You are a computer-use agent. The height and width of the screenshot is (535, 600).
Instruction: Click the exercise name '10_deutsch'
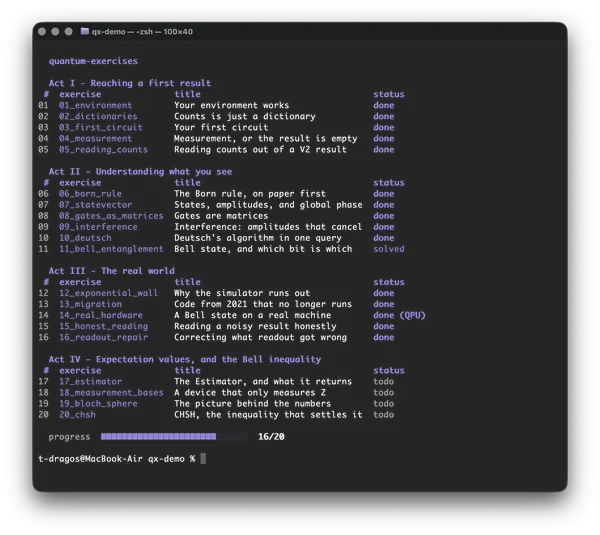point(85,238)
